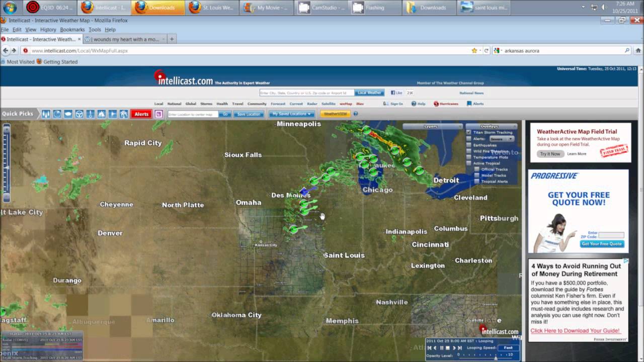
Task: Click the WeatherVIEW button
Action: pos(335,114)
